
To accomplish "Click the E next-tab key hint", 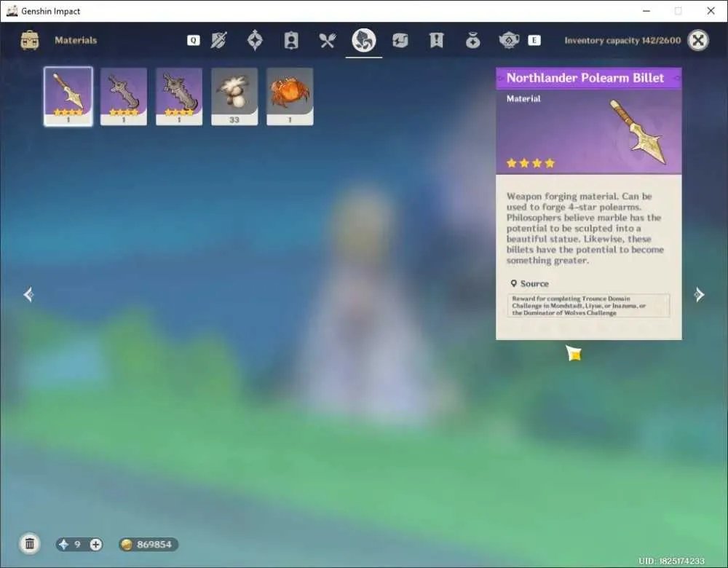I will 534,40.
